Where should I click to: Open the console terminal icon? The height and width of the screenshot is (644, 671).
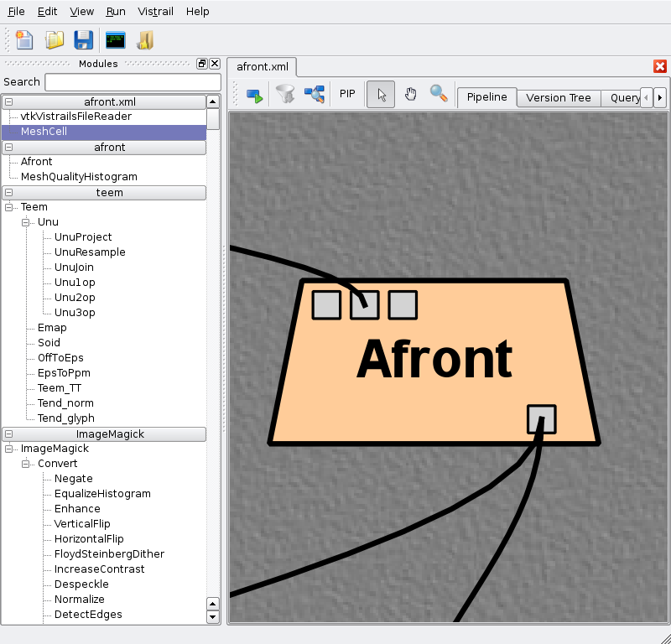pos(115,39)
